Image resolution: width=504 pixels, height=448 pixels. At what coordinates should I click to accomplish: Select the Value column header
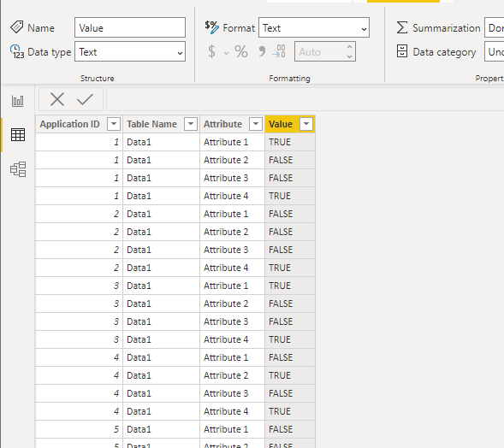tap(290, 124)
